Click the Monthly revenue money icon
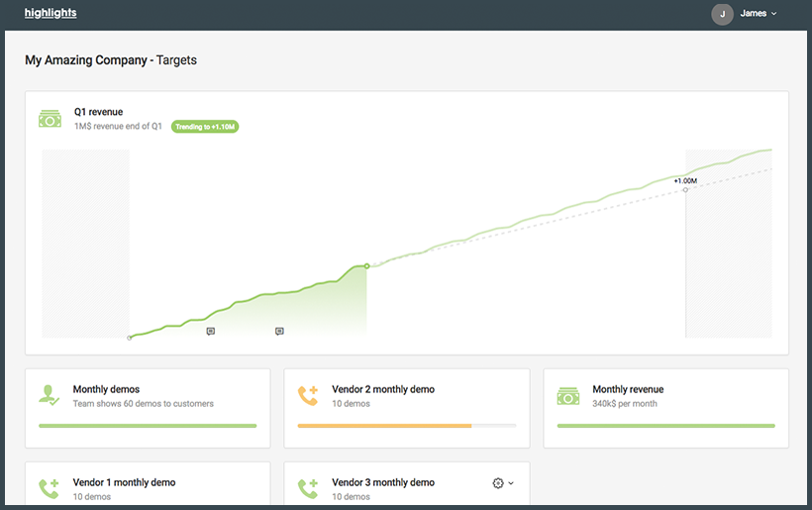 (x=568, y=395)
